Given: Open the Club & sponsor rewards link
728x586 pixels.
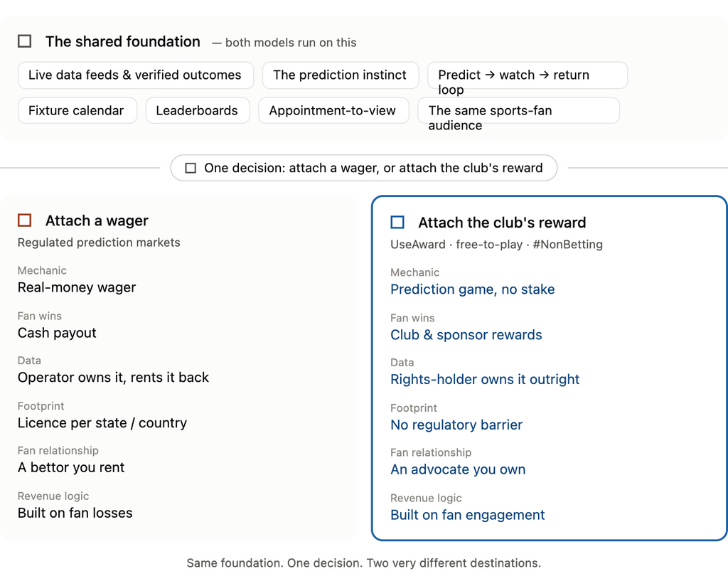Looking at the screenshot, I should click(466, 335).
